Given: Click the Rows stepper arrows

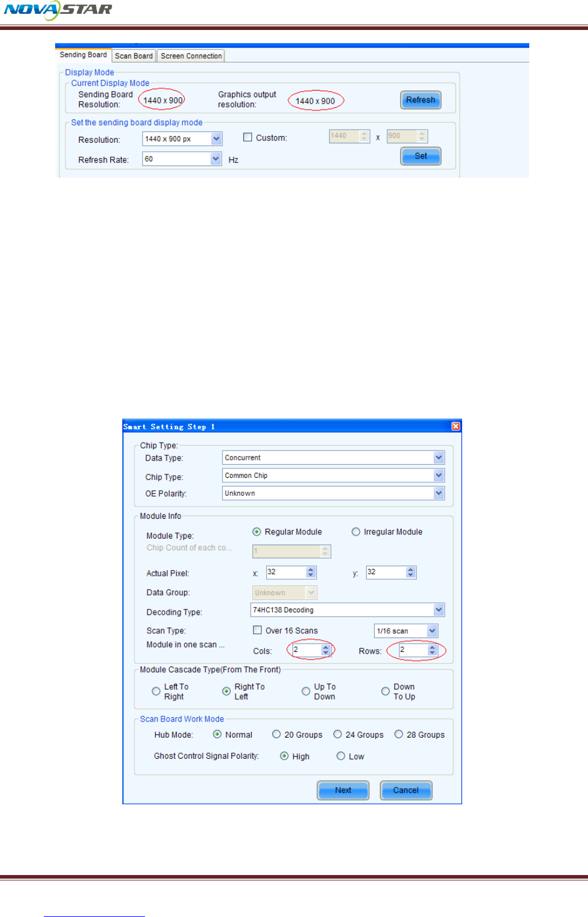Looking at the screenshot, I should coord(432,650).
